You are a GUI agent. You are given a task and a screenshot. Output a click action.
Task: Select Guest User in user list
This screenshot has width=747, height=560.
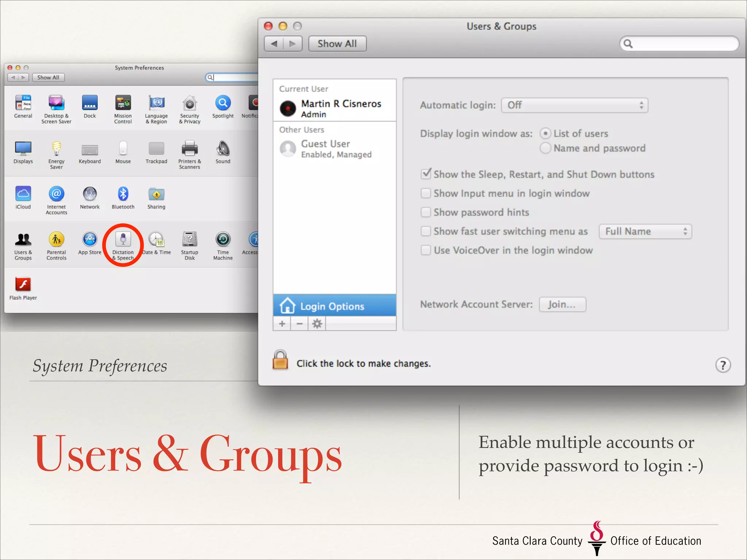(x=334, y=149)
